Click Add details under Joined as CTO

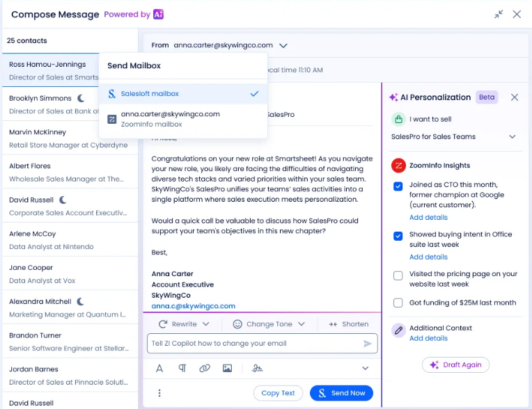pos(428,218)
